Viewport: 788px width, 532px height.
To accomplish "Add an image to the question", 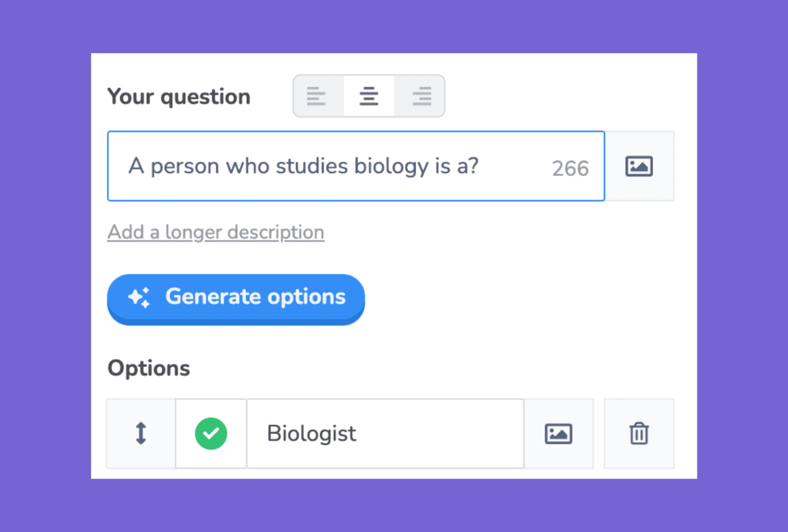I will pyautogui.click(x=639, y=166).
